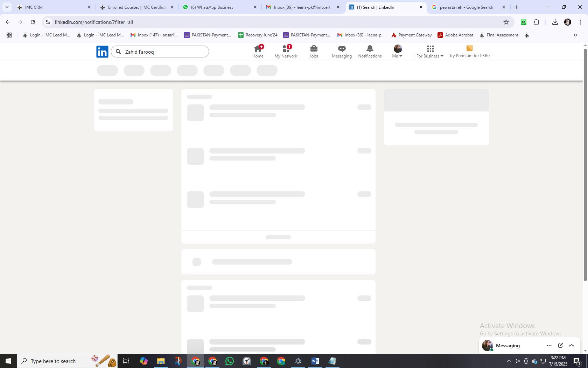This screenshot has width=588, height=368.
Task: Open Messaging overlay options ellipsis
Action: click(549, 346)
